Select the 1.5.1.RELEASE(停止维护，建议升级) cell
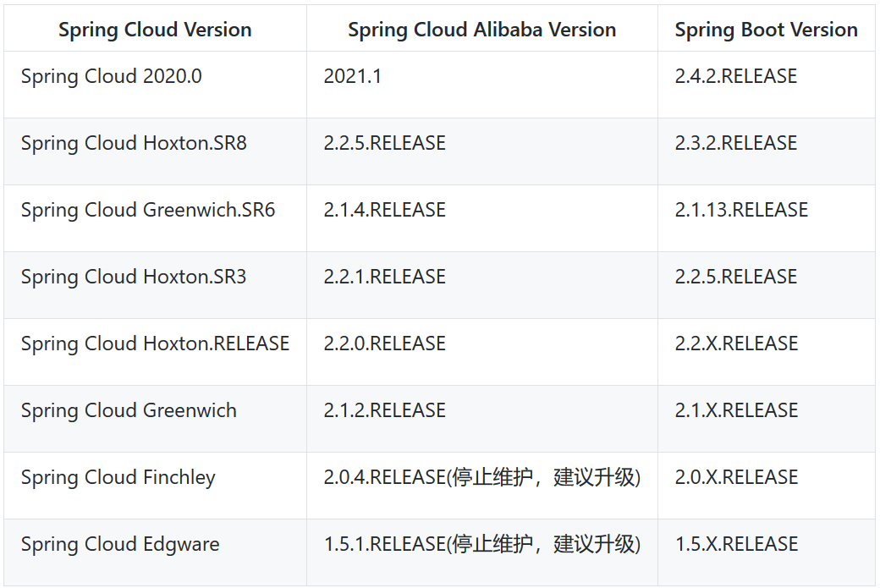The width and height of the screenshot is (880, 588). [x=482, y=552]
